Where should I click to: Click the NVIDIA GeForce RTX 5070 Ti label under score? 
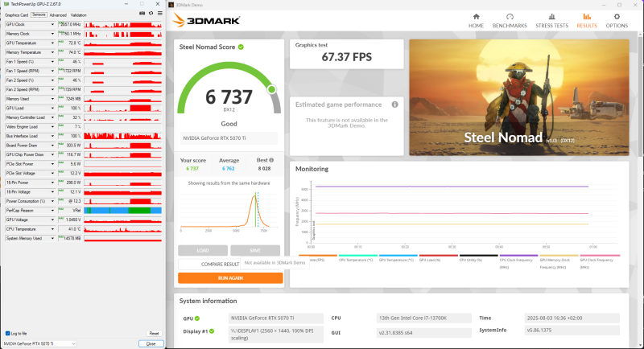[x=229, y=138]
